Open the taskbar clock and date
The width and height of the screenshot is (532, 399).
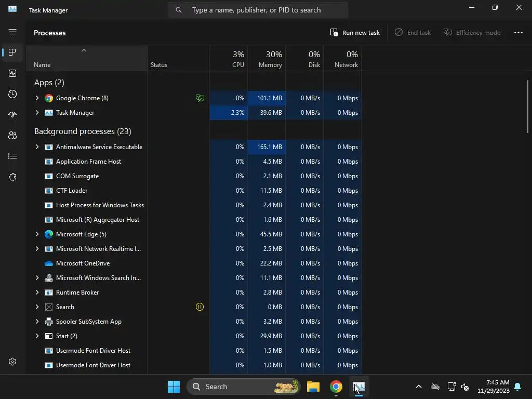(494, 387)
